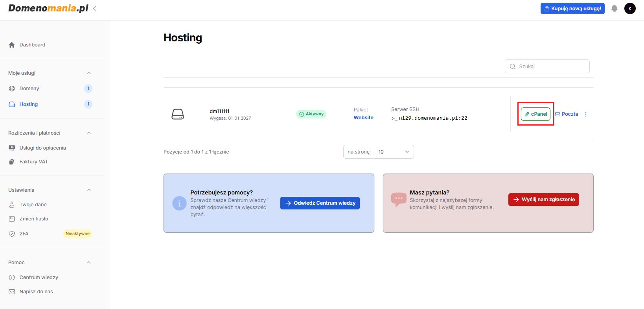The height and width of the screenshot is (309, 644).
Task: Collapse sidebar with the chevron next to logo
Action: pos(95,8)
